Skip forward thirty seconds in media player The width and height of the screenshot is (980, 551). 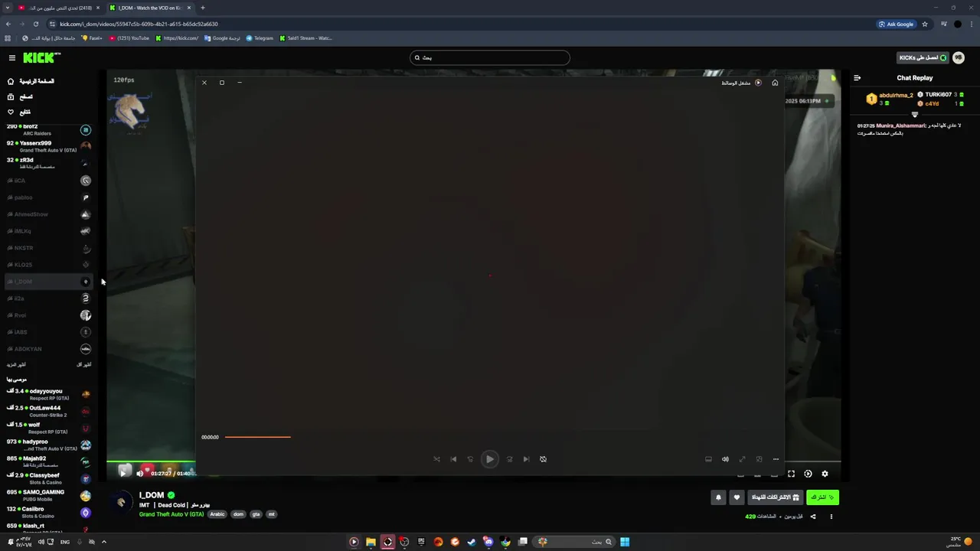coord(509,459)
